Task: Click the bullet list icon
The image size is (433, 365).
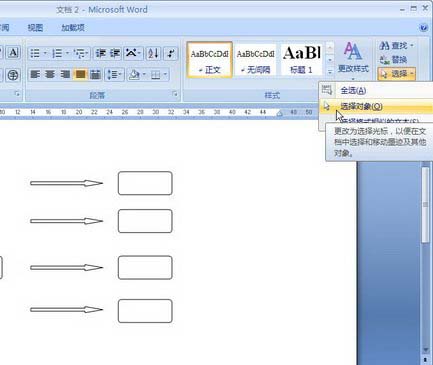Action: 35,53
